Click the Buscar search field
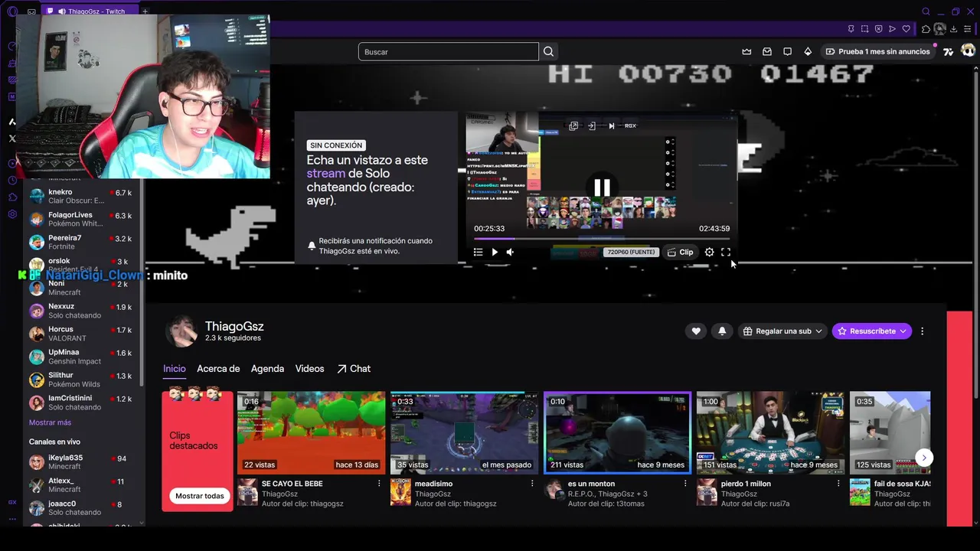The height and width of the screenshot is (551, 980). click(448, 51)
